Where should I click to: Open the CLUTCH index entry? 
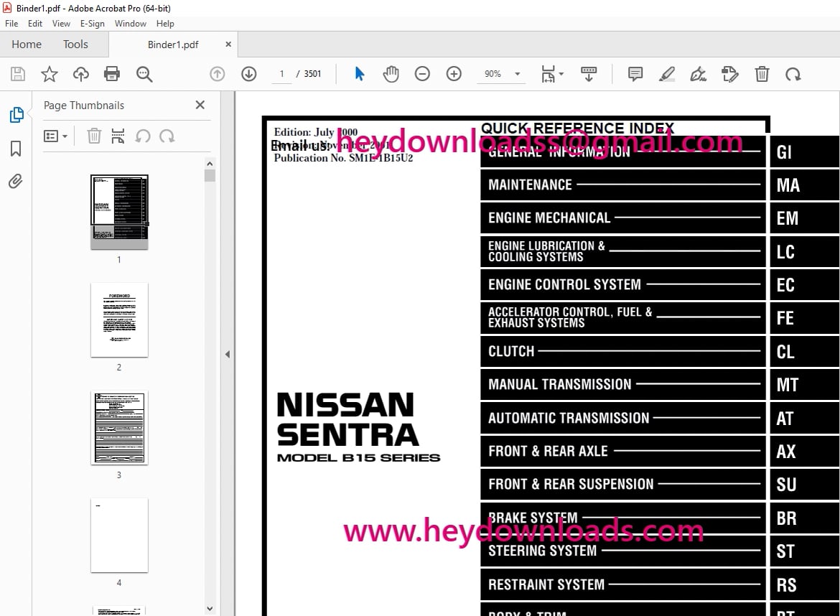click(623, 351)
